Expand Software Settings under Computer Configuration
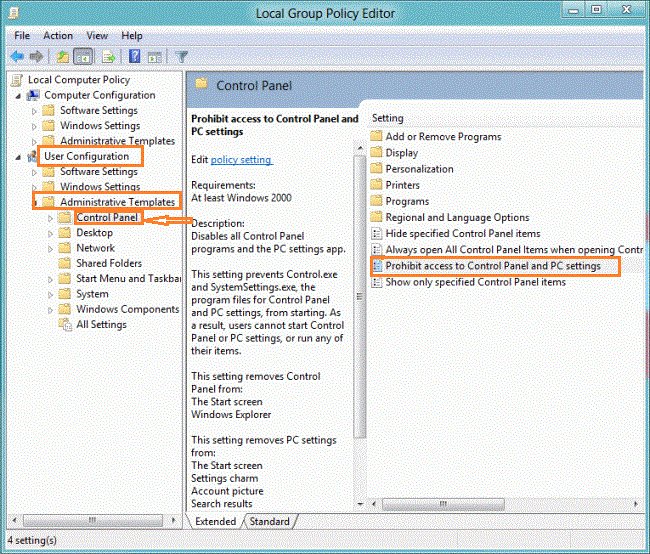650x554 pixels. [x=34, y=112]
